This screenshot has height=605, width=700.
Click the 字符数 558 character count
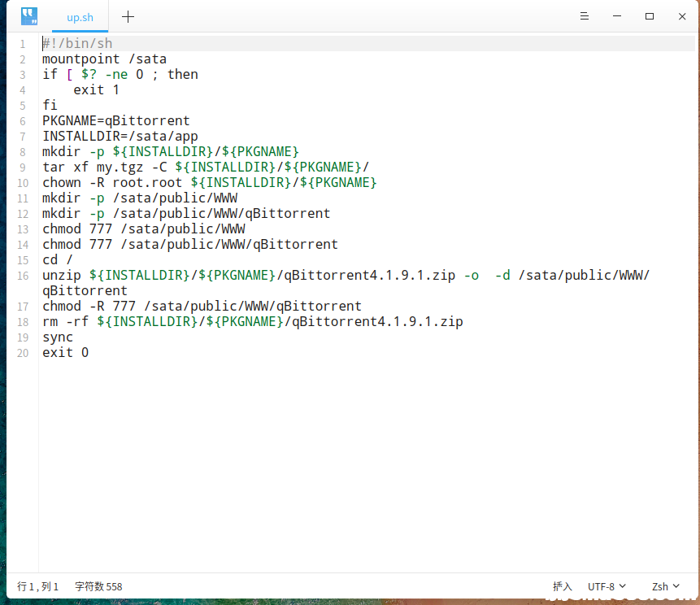point(98,586)
